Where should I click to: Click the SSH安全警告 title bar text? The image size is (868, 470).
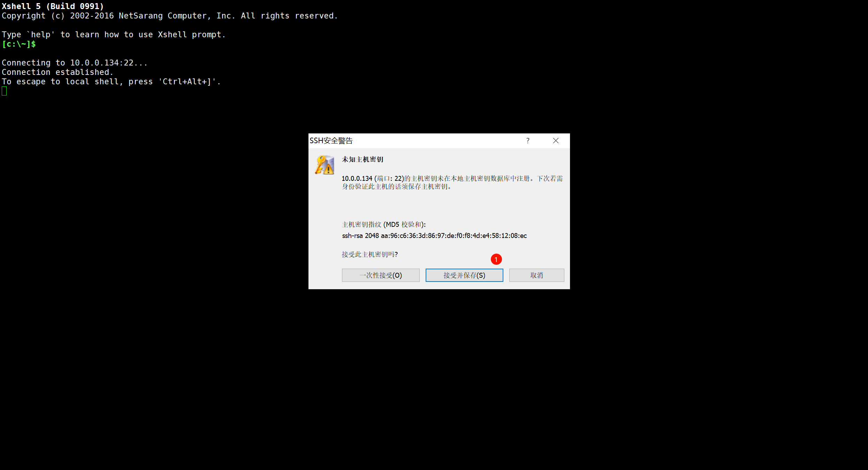tap(331, 140)
